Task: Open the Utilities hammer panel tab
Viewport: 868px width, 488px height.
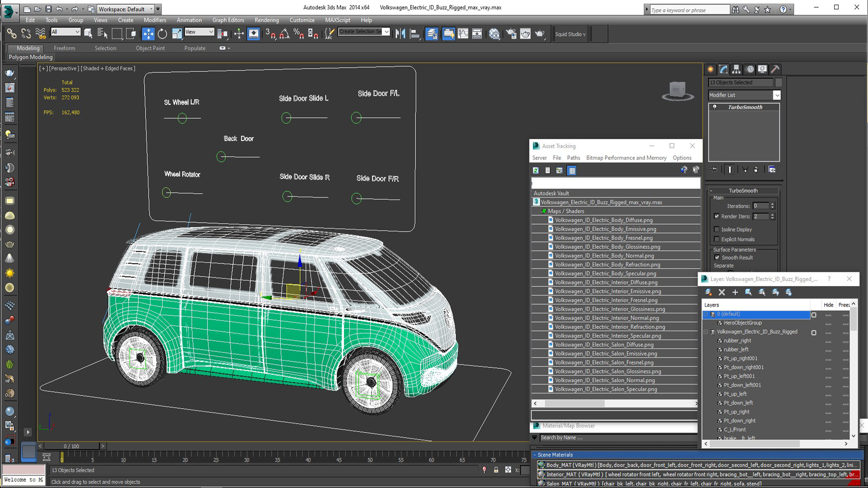Action: [775, 69]
